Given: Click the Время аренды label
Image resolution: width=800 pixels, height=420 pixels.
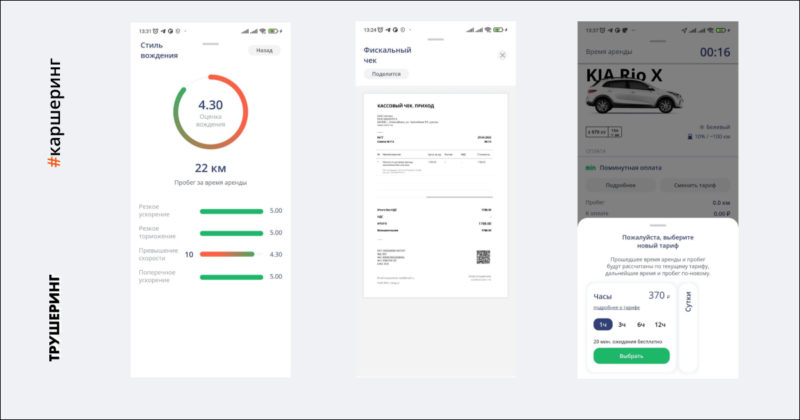Looking at the screenshot, I should (x=609, y=52).
